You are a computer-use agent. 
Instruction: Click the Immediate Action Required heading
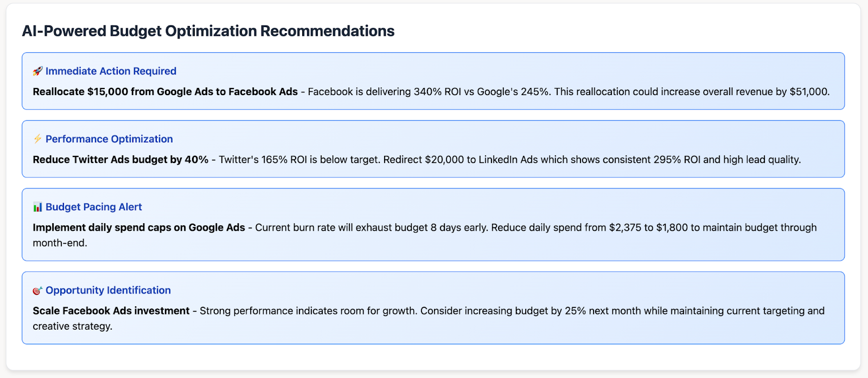(x=111, y=71)
